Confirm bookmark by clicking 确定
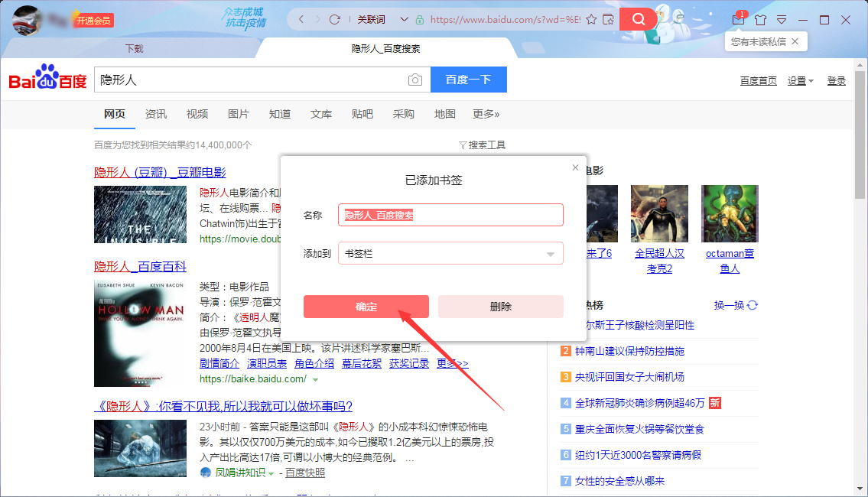Image resolution: width=868 pixels, height=497 pixels. pyautogui.click(x=366, y=306)
